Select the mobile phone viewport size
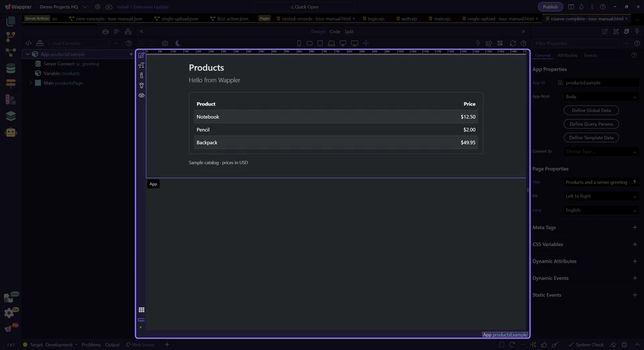 click(x=299, y=43)
